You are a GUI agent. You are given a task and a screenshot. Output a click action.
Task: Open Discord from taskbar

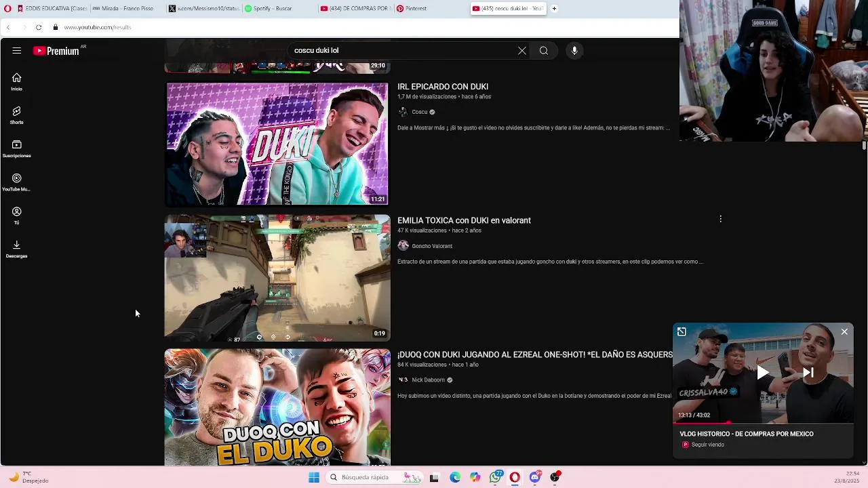coord(536,477)
